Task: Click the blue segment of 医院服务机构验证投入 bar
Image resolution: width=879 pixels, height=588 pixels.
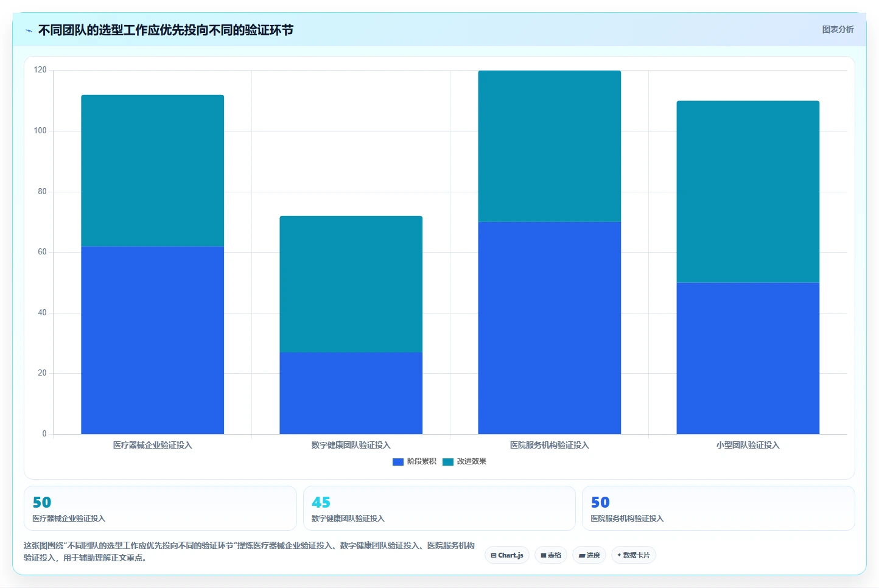Action: point(550,328)
